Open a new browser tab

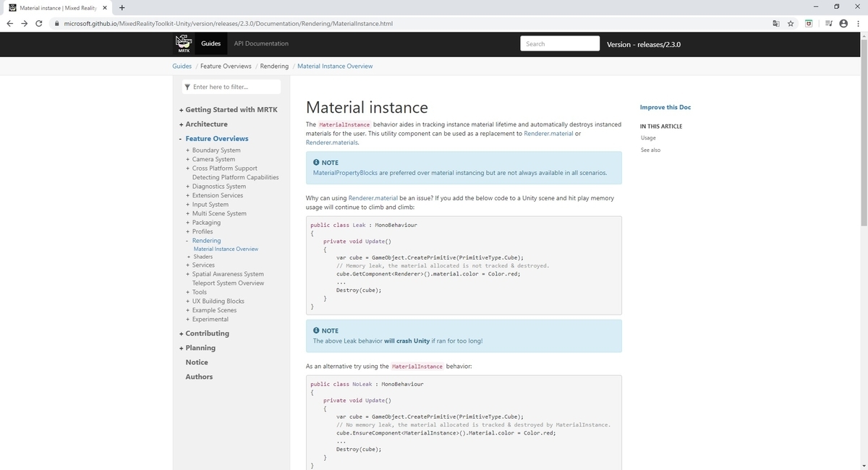(122, 8)
